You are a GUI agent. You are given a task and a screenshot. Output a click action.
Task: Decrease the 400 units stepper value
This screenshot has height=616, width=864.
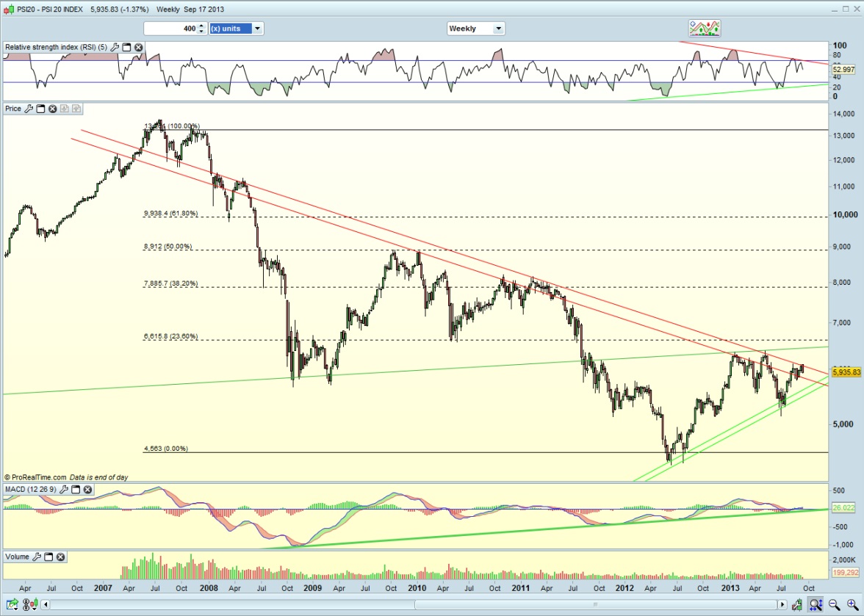tap(201, 31)
